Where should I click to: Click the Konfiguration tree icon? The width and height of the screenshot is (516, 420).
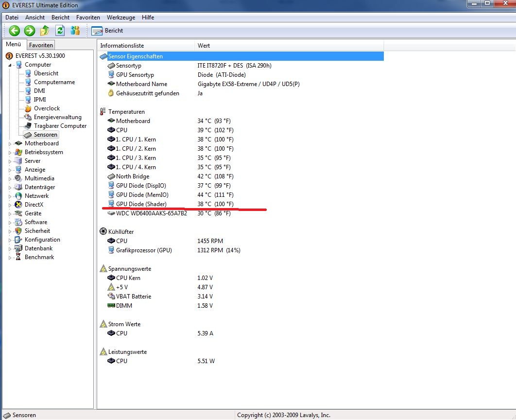tap(18, 240)
